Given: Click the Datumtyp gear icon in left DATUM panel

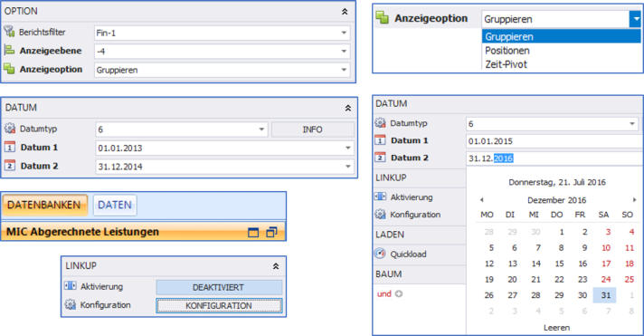Looking at the screenshot, I should coord(10,129).
